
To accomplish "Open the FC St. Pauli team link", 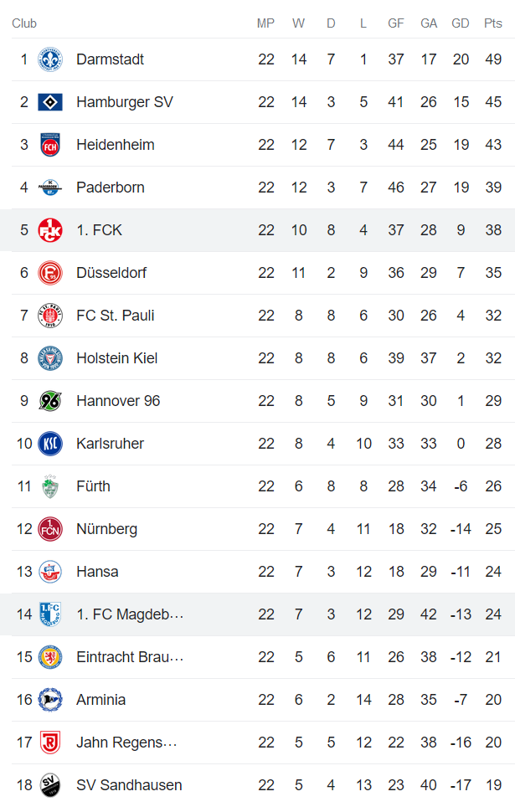I will click(115, 316).
